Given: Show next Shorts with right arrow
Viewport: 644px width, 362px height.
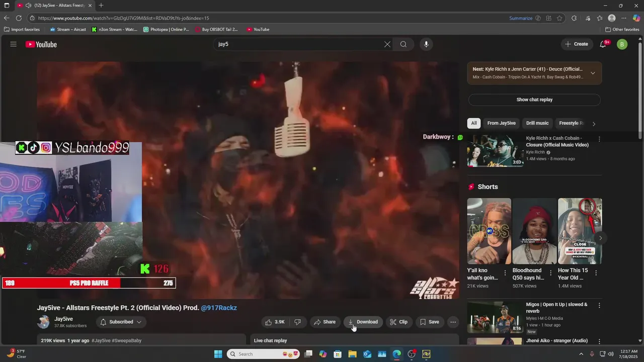Looking at the screenshot, I should 600,238.
